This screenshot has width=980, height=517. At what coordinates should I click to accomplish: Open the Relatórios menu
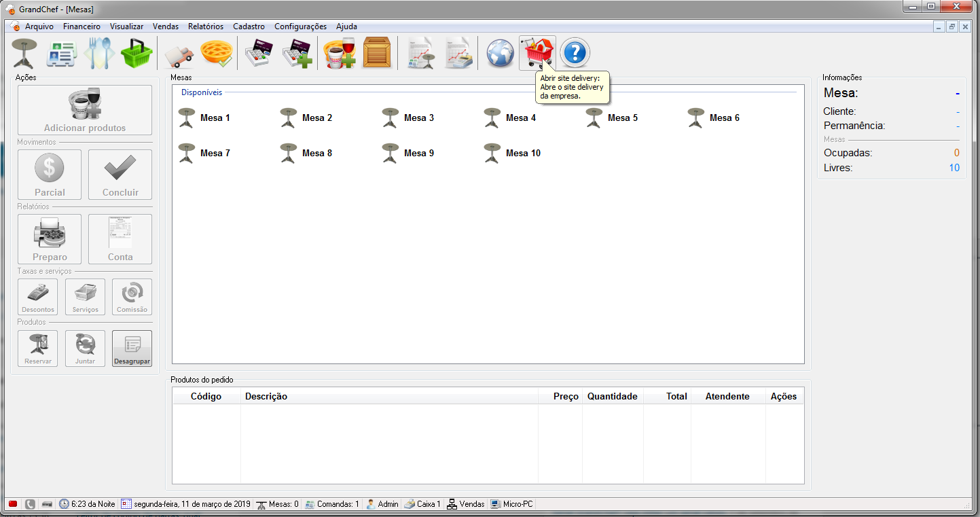click(205, 26)
